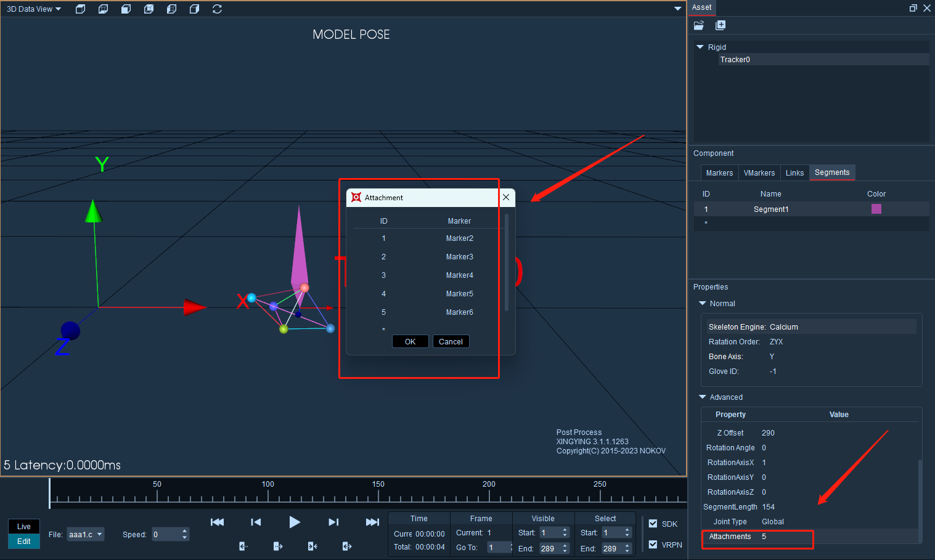Image resolution: width=935 pixels, height=560 pixels.
Task: Start playback with the play button
Action: point(295,522)
